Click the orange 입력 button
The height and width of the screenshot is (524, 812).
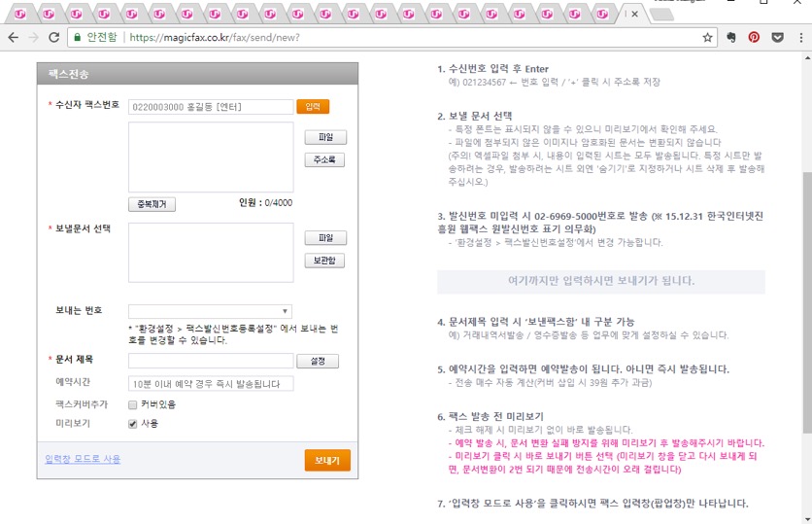click(x=313, y=107)
